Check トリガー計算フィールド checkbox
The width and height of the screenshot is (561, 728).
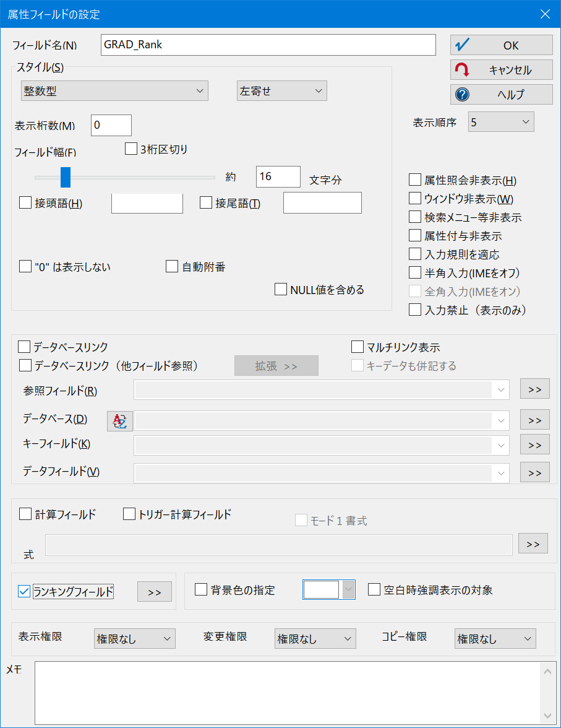(x=129, y=514)
